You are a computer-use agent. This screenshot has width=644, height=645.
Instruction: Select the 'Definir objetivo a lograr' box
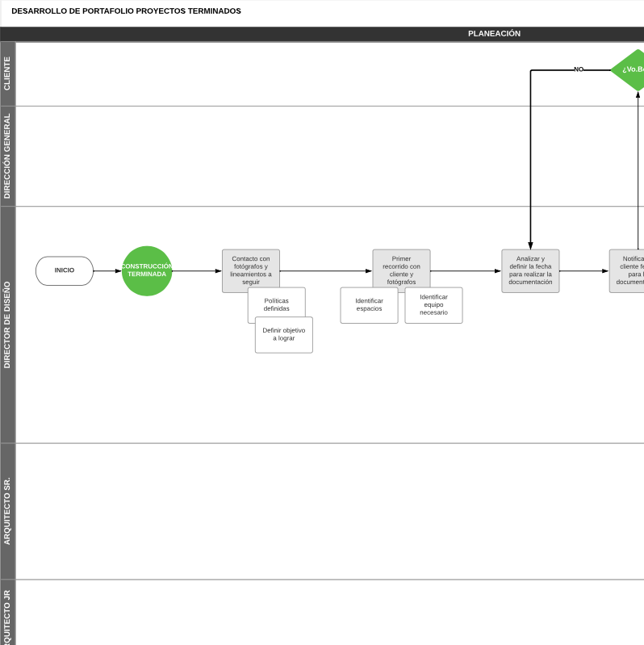point(284,335)
